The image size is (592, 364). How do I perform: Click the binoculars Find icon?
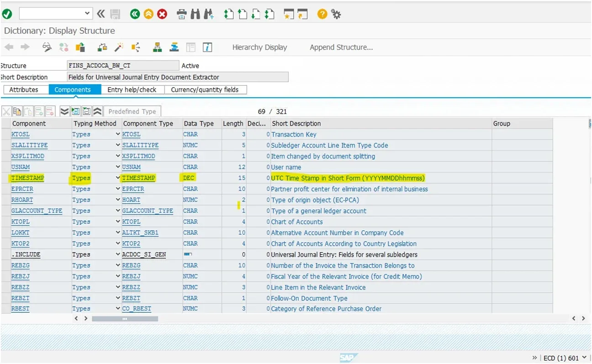[x=195, y=14]
